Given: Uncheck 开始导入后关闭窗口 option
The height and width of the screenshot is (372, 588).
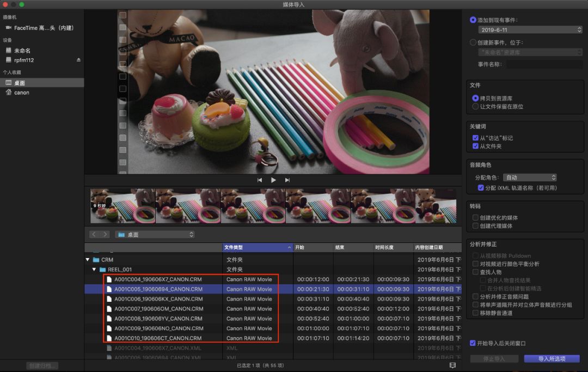Looking at the screenshot, I should tap(473, 343).
